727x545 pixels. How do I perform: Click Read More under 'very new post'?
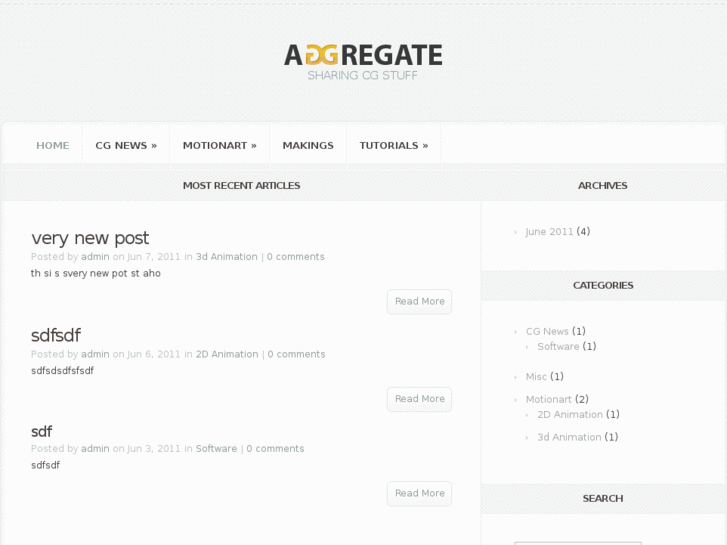[x=420, y=301]
